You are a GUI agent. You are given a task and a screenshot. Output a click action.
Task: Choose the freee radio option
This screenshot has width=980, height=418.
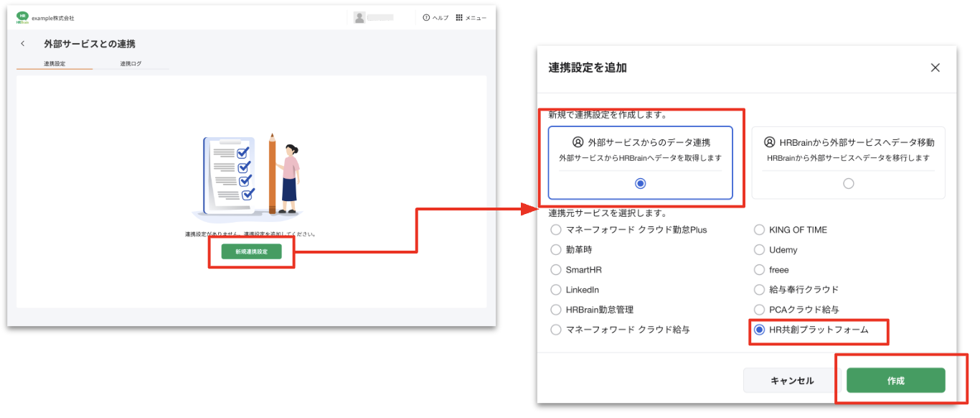click(x=759, y=270)
